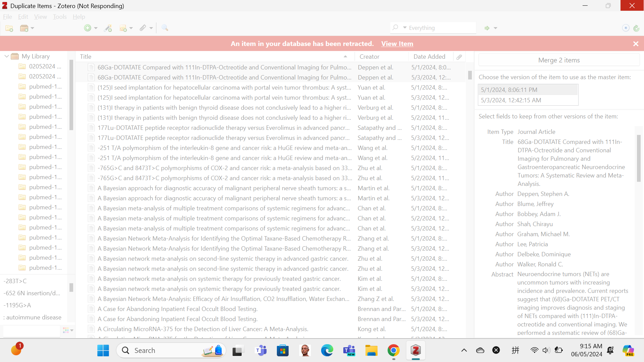Select the My Library collection
Image resolution: width=644 pixels, height=362 pixels.
click(x=36, y=56)
